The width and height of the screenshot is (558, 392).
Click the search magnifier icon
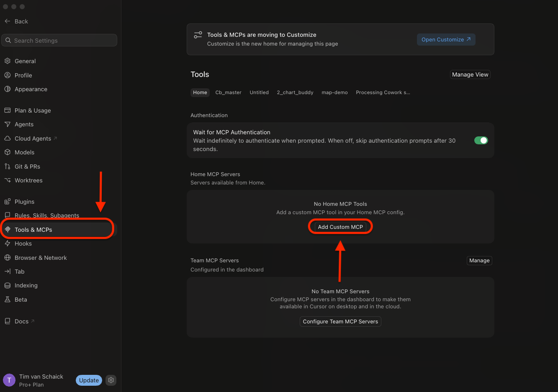point(8,41)
